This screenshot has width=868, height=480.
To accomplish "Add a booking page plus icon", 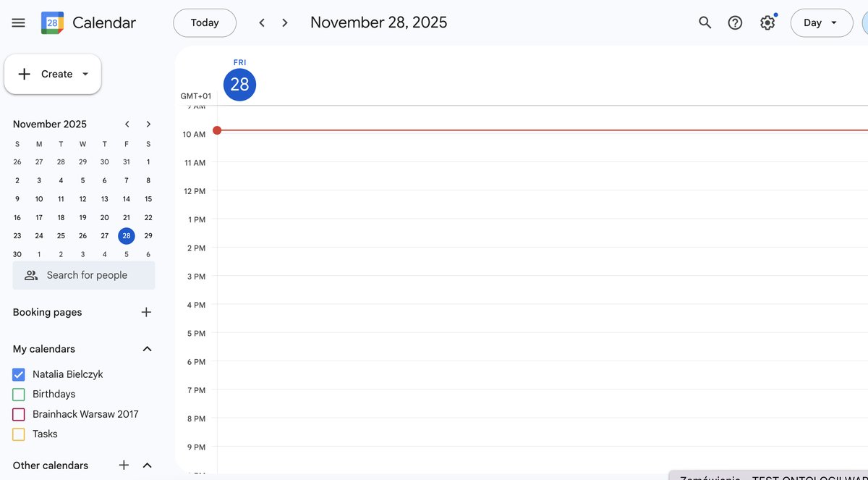I will (146, 312).
